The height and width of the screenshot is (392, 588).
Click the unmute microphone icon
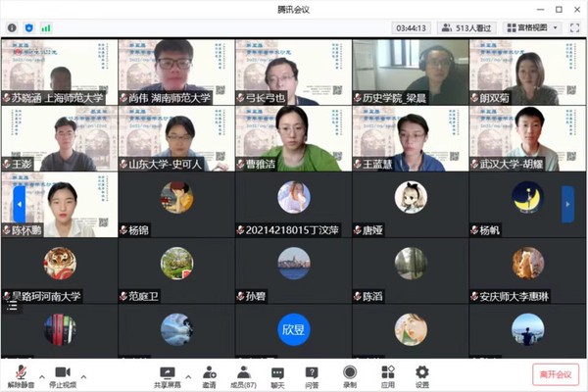18,373
